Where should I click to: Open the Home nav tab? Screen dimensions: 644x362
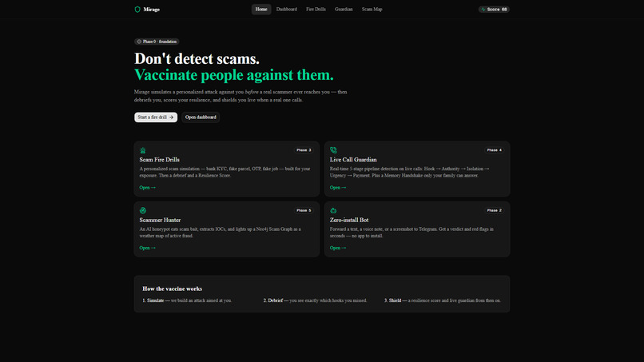[261, 9]
